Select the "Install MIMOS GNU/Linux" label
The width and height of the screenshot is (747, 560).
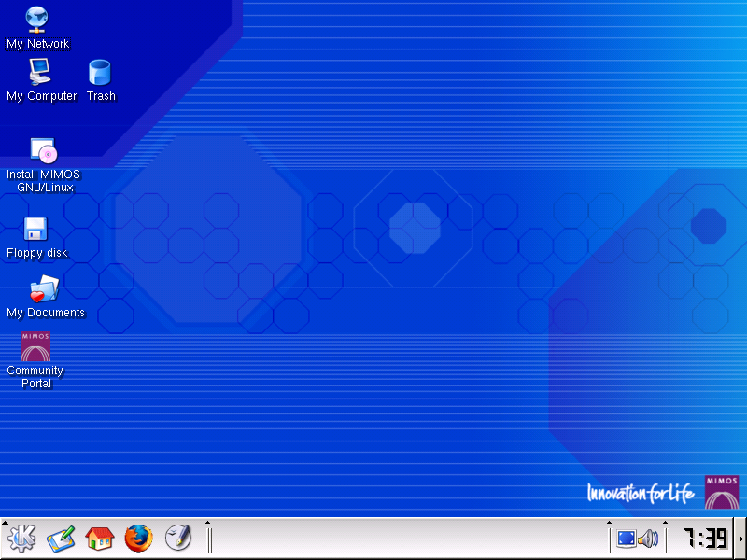[x=43, y=181]
